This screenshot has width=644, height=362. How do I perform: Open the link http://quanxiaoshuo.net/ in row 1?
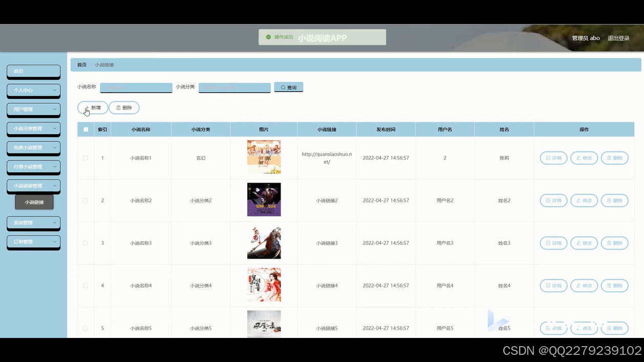(x=326, y=157)
